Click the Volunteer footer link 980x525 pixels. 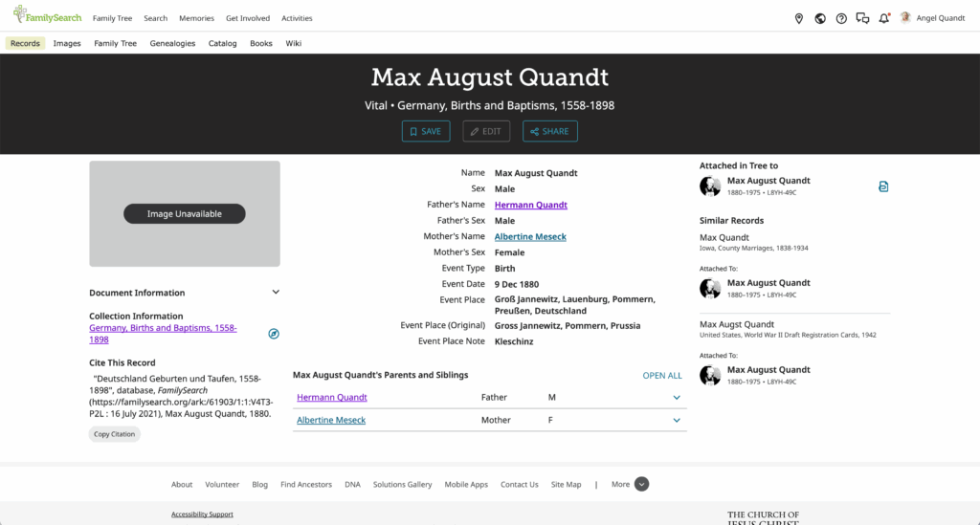222,485
